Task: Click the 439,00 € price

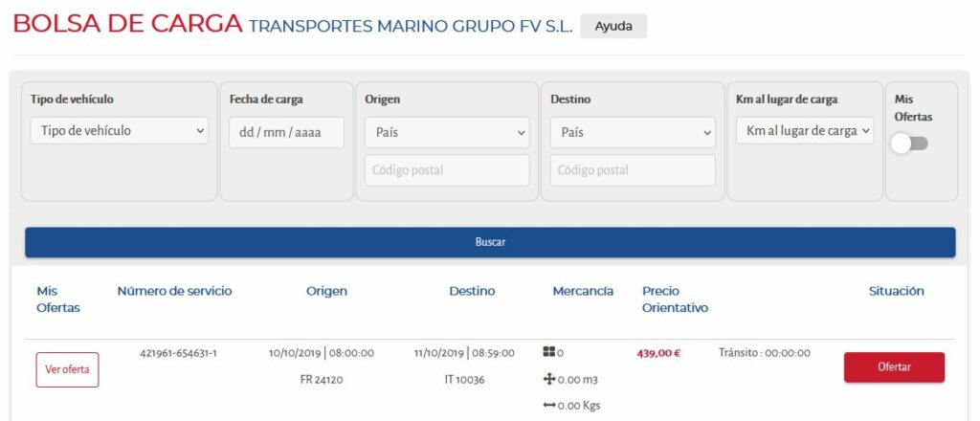Action: point(658,353)
